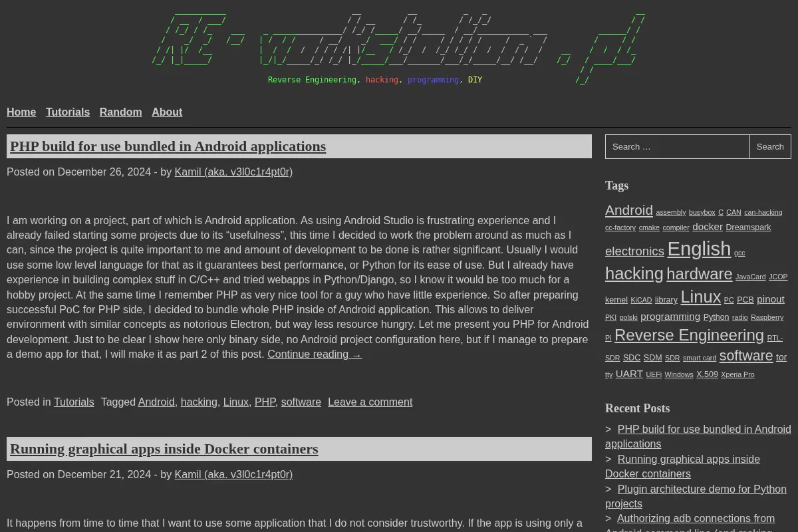Open the programming tag
The height and width of the screenshot is (532, 798).
tap(670, 317)
